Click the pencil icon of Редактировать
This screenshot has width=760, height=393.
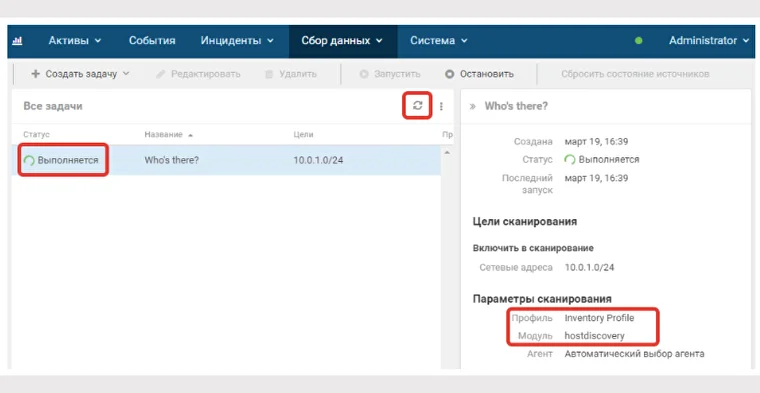(x=161, y=74)
